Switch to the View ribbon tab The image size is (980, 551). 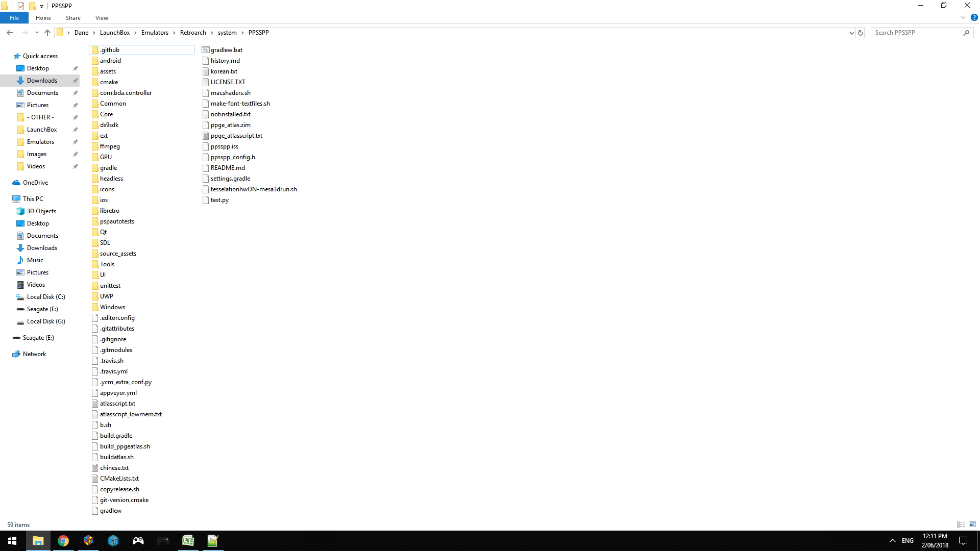click(102, 18)
